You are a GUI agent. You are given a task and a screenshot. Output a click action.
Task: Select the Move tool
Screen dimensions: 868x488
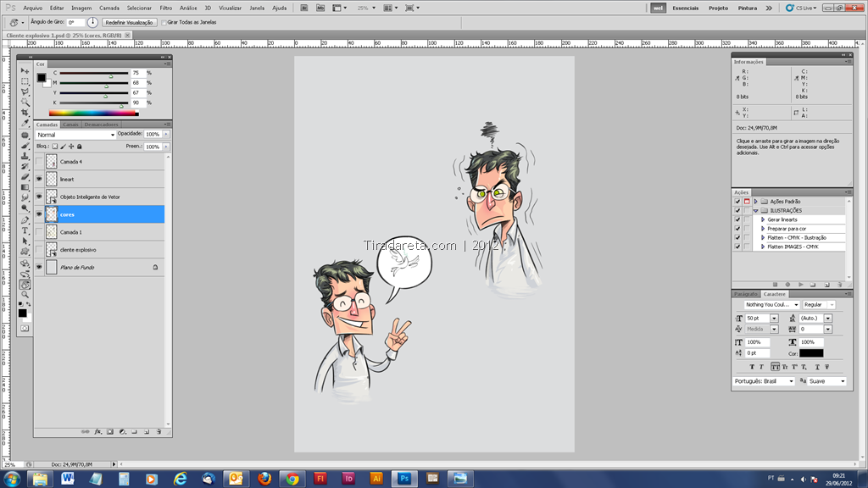(25, 71)
